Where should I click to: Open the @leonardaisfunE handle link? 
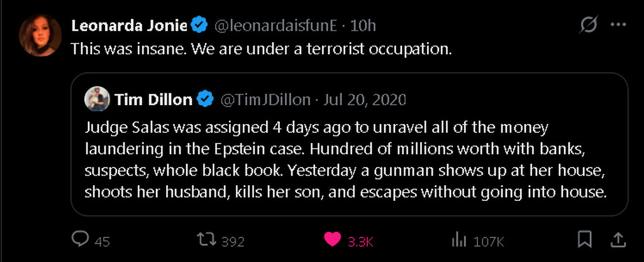276,26
